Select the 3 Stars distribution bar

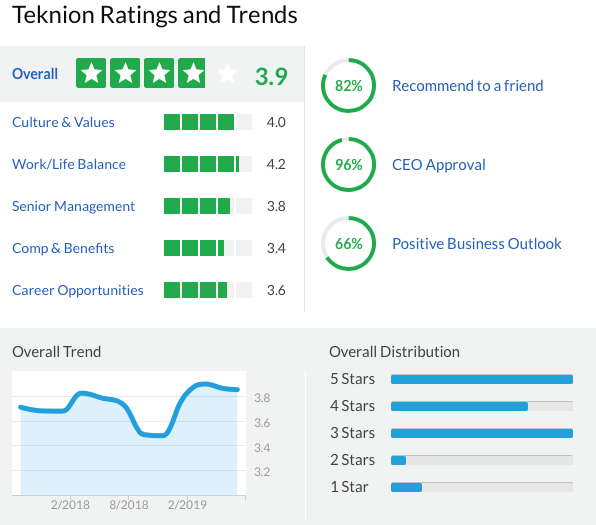pos(482,433)
